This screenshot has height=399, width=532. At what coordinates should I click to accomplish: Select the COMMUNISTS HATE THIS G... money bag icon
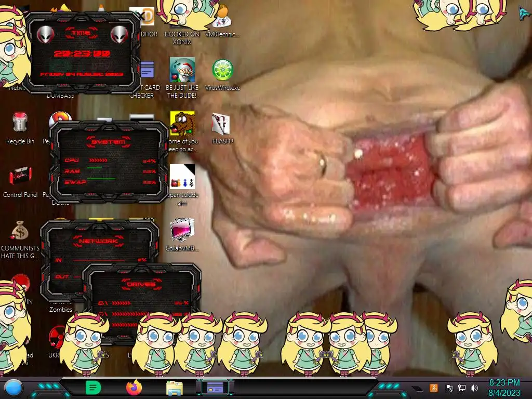[x=20, y=230]
